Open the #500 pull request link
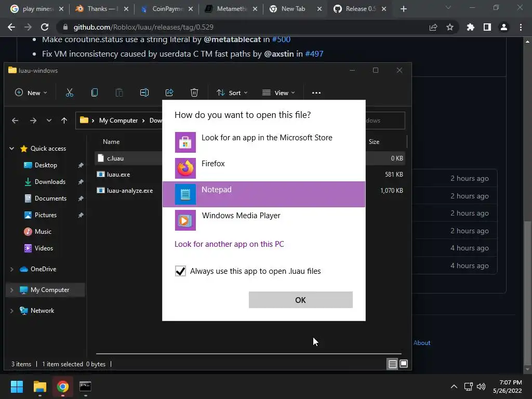 281,39
